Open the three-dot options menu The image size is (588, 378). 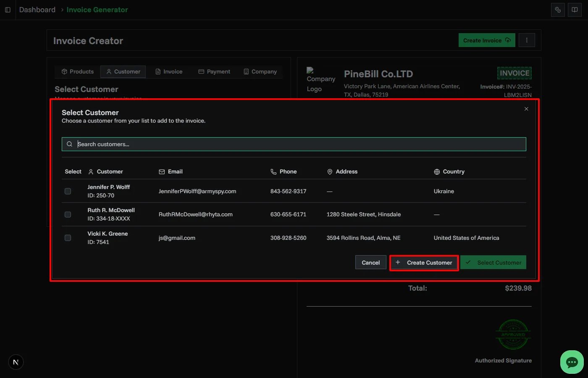pos(527,40)
